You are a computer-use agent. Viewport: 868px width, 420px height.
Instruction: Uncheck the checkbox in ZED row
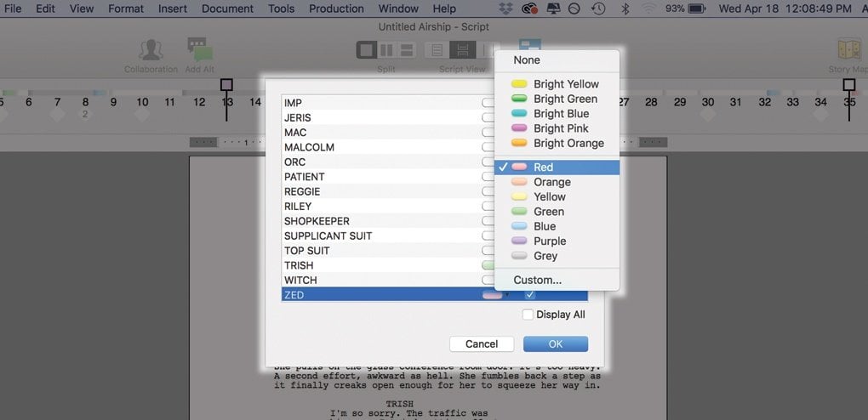[x=530, y=295]
